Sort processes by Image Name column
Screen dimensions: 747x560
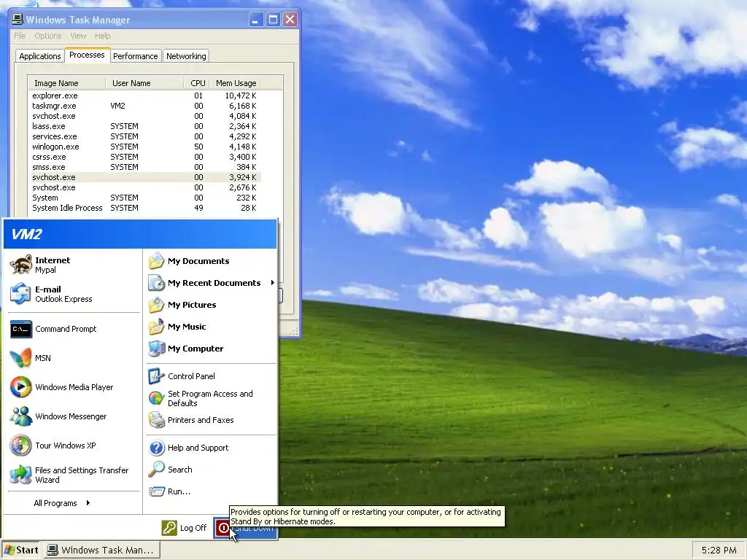[x=66, y=83]
